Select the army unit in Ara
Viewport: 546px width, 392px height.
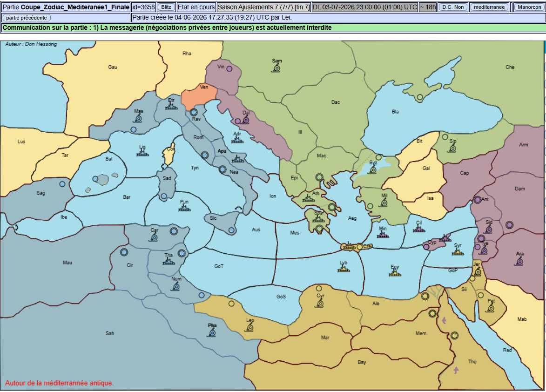point(519,262)
